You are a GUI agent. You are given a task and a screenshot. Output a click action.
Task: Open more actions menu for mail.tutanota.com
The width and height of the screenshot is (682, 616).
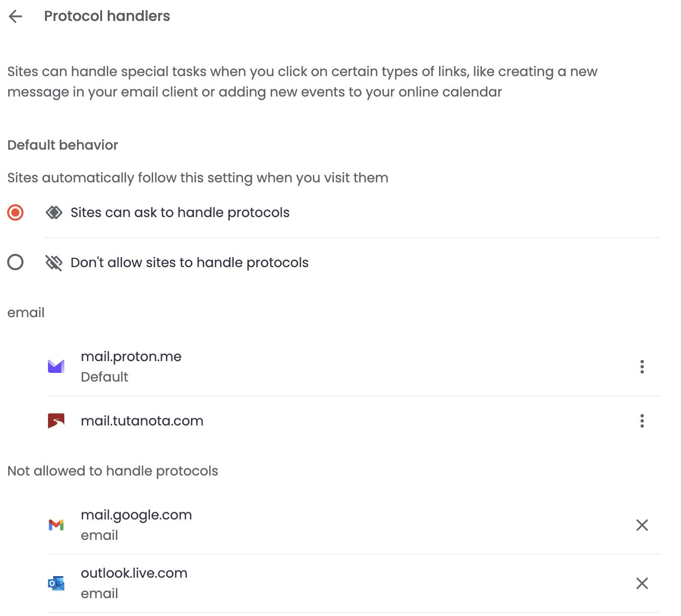pos(642,421)
